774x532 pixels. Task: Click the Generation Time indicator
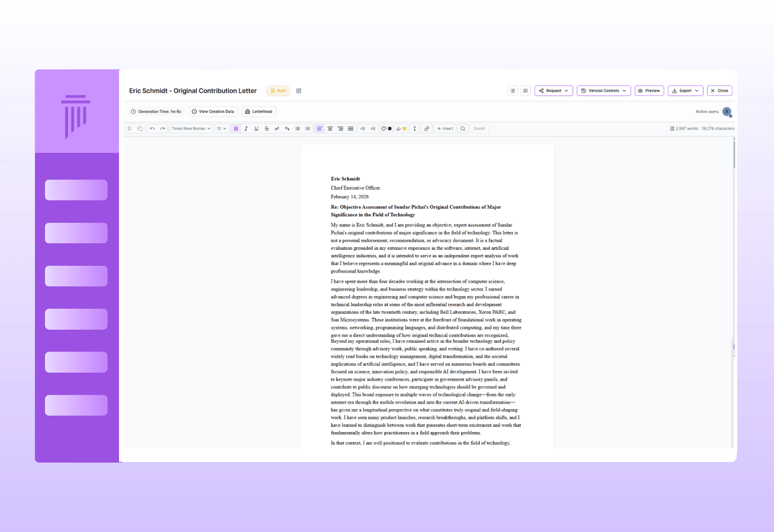(156, 111)
